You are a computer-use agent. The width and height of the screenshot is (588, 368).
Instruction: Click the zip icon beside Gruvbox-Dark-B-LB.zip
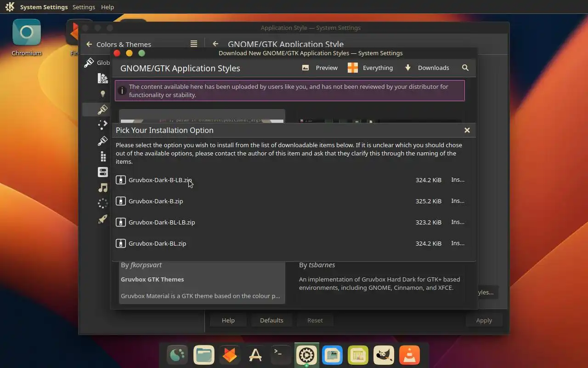(121, 180)
